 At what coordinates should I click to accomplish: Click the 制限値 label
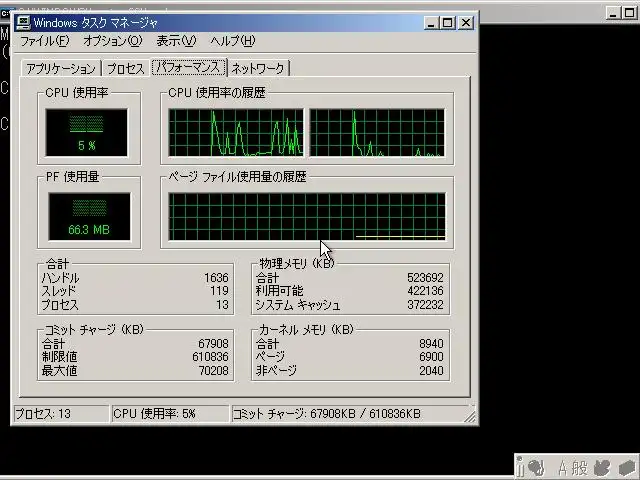tap(59, 357)
